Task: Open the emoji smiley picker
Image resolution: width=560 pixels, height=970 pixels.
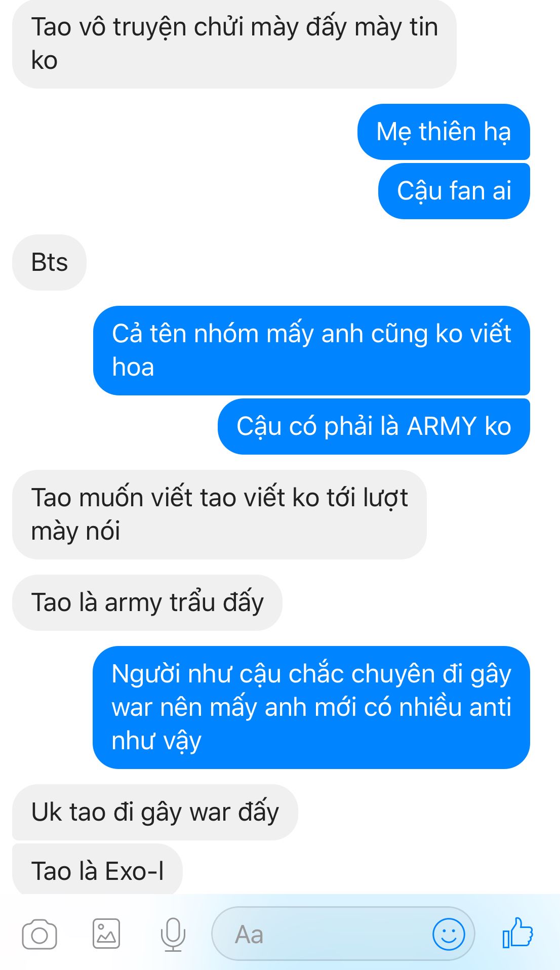Action: (449, 934)
